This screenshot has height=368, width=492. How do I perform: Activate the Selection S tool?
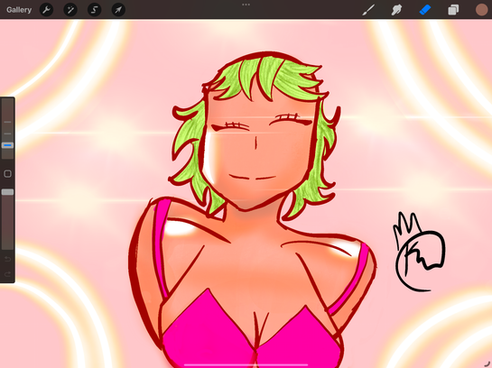coord(94,10)
